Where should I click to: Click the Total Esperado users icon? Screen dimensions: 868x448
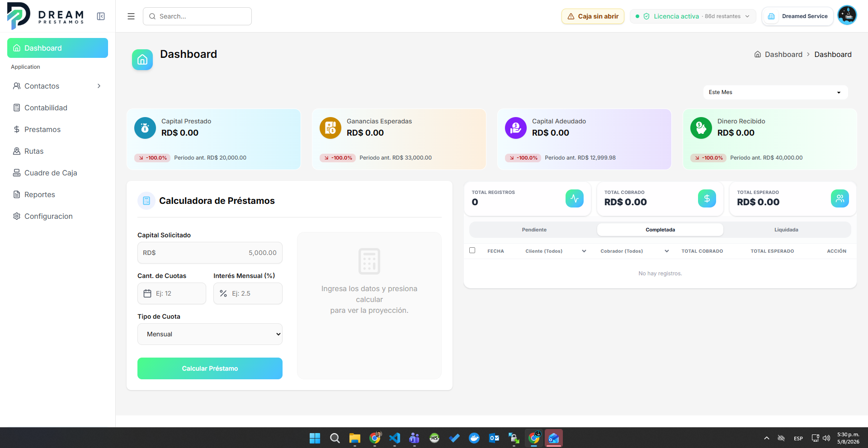[840, 198]
